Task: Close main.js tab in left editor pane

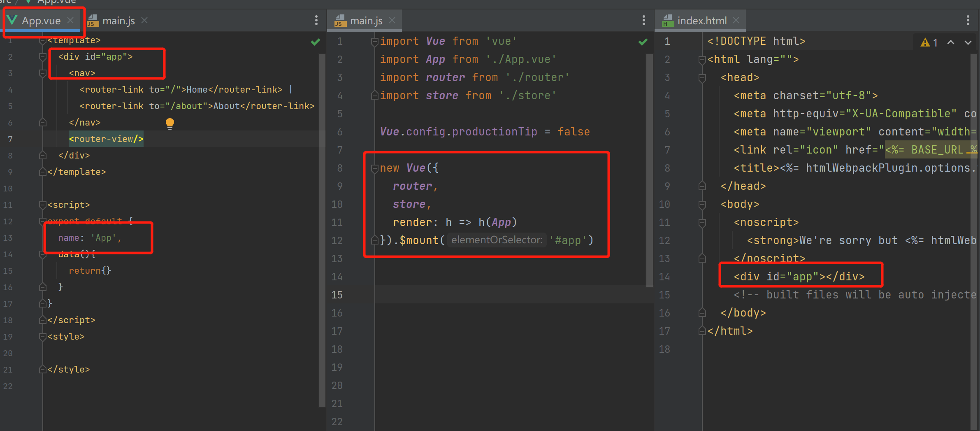Action: (x=144, y=20)
